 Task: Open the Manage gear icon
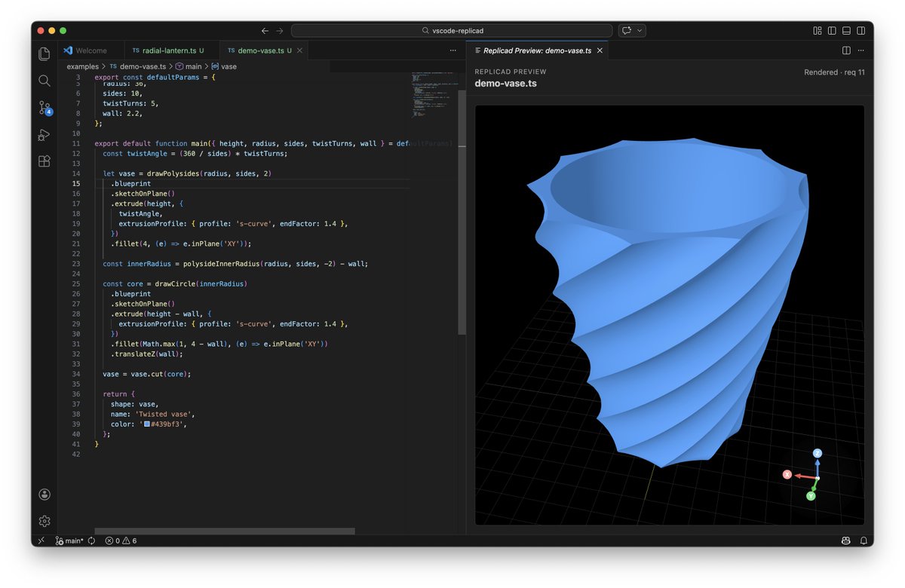[x=44, y=521]
